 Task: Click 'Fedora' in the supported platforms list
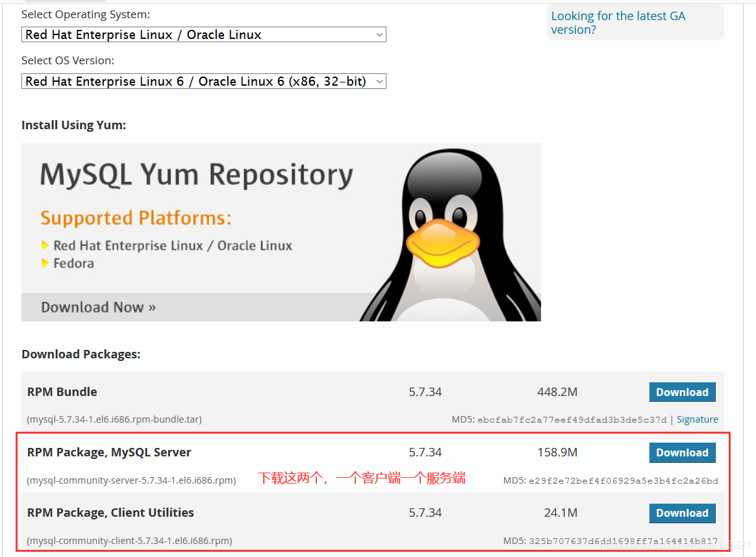(x=74, y=264)
